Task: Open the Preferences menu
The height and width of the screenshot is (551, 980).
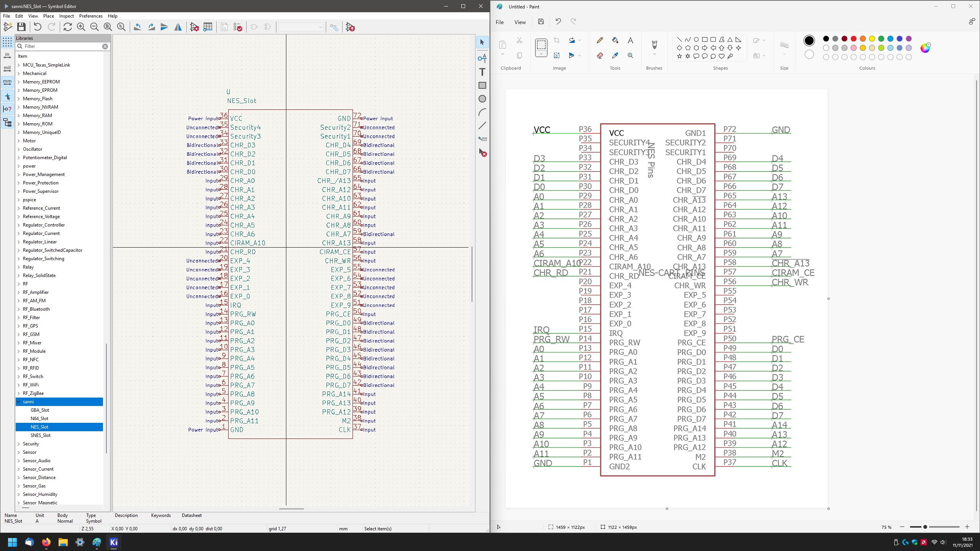Action: 91,16
